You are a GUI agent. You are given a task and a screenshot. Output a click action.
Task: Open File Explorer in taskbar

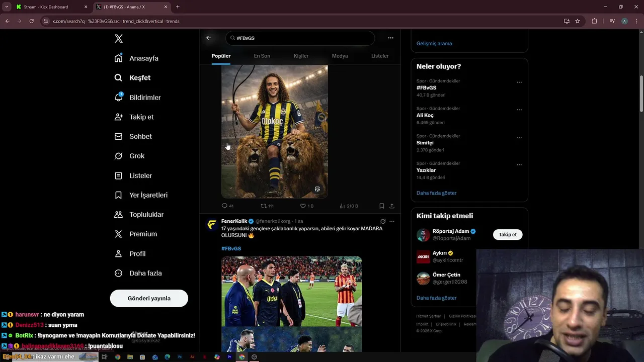click(x=130, y=357)
